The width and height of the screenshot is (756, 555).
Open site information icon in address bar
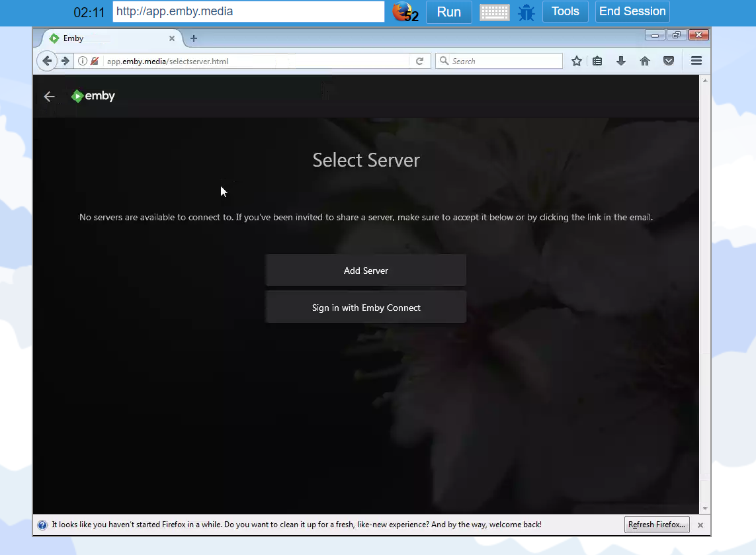(x=83, y=61)
